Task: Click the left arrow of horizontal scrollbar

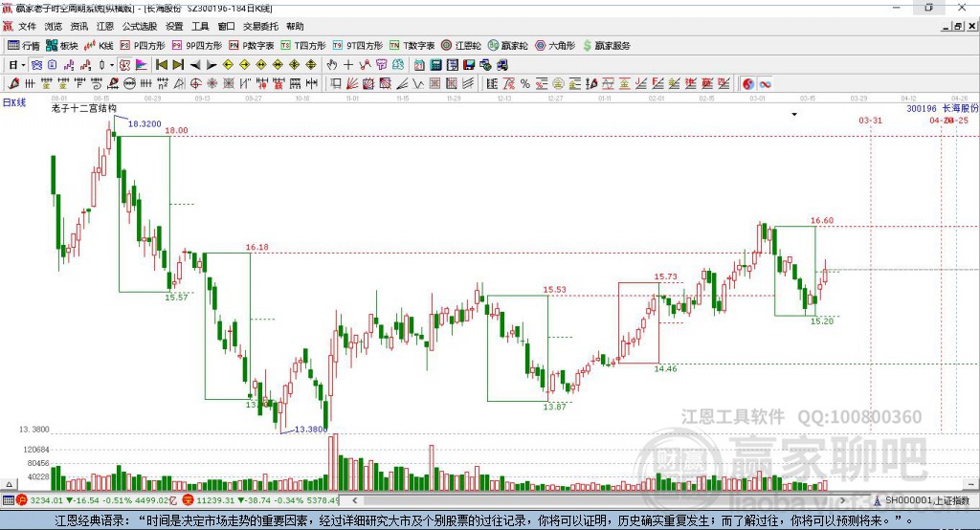Action: pos(354,500)
